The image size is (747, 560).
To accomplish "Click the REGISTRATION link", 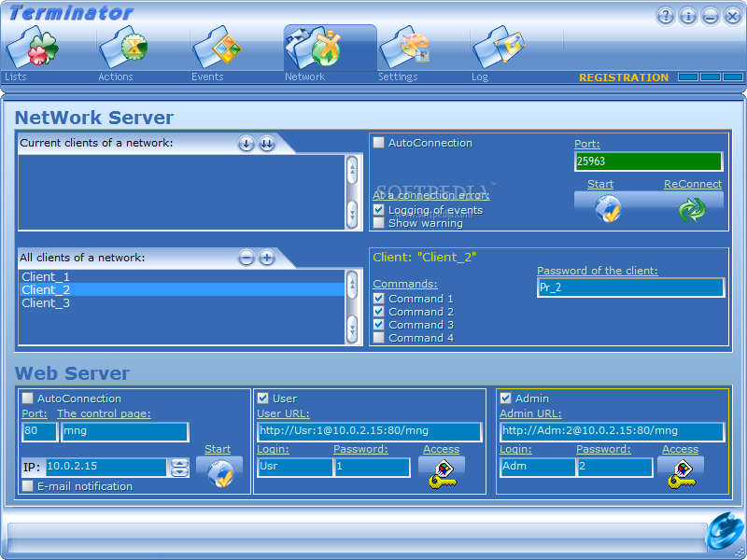I will click(x=624, y=77).
